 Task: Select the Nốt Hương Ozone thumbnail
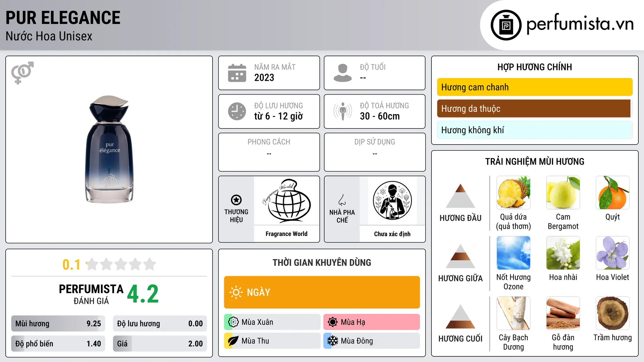(514, 253)
